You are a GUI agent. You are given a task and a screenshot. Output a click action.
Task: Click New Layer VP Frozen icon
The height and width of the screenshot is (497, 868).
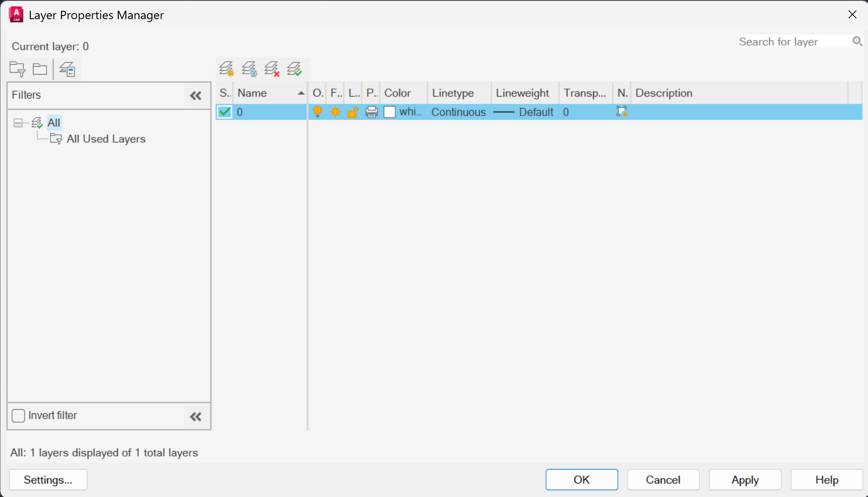pyautogui.click(x=249, y=69)
